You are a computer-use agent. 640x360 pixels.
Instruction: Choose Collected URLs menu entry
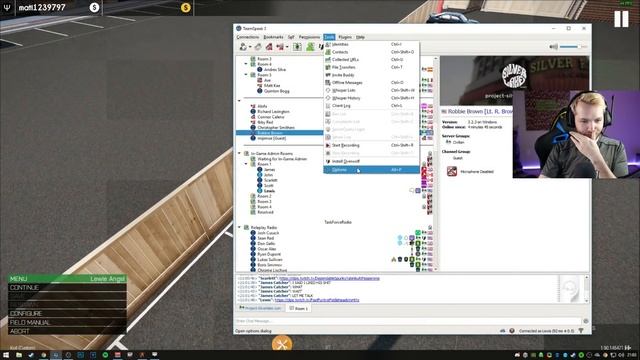pos(371,60)
